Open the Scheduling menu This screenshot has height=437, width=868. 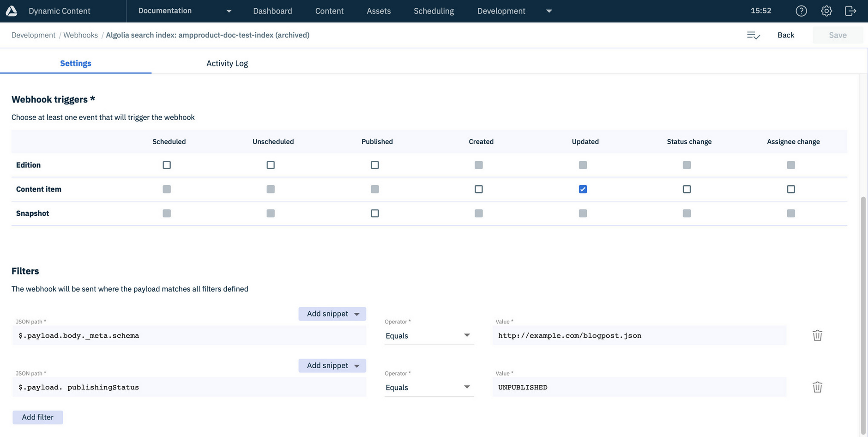click(x=434, y=11)
